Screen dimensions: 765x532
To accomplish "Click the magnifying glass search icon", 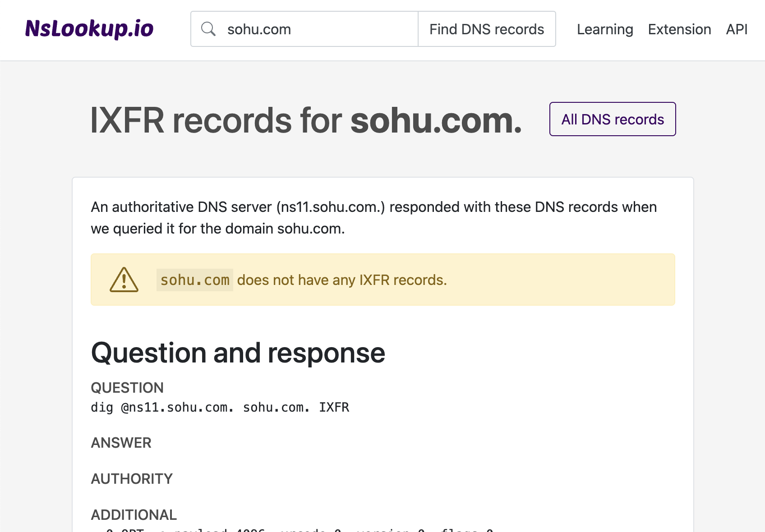I will [208, 28].
